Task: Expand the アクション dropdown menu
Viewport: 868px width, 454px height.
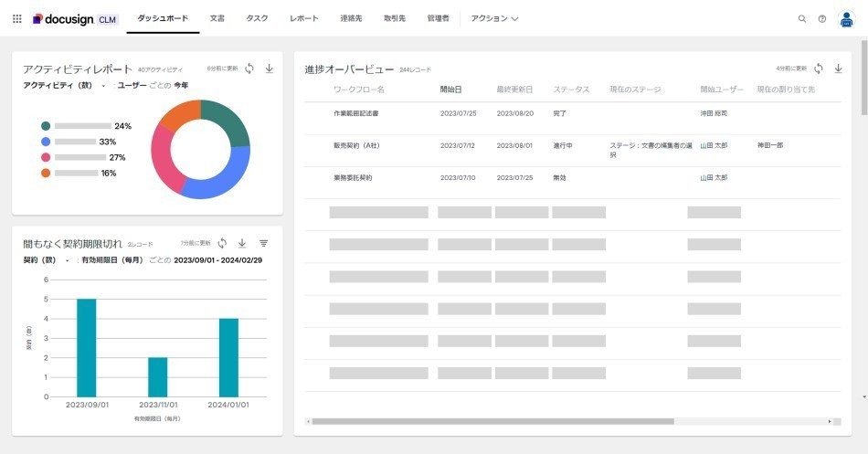Action: (494, 18)
